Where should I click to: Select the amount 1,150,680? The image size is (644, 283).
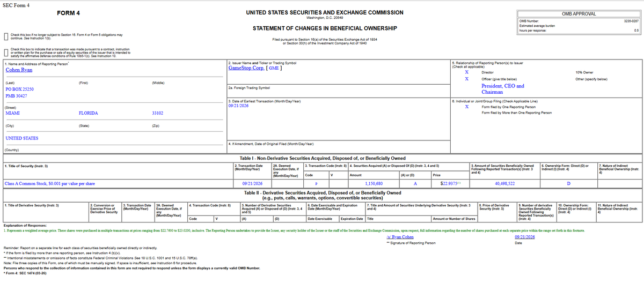(374, 184)
